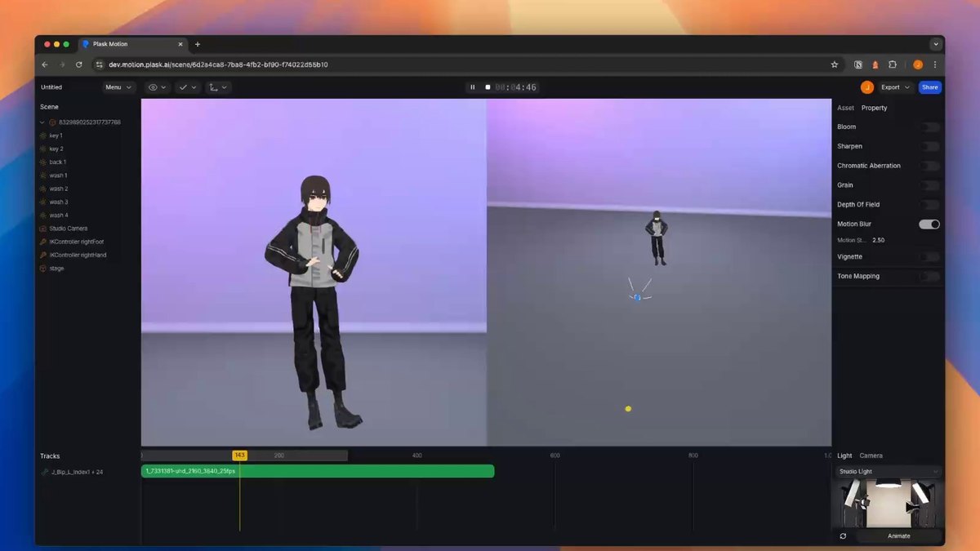This screenshot has height=551, width=980.
Task: Click the Motion Strength value 2.50
Action: [879, 241]
